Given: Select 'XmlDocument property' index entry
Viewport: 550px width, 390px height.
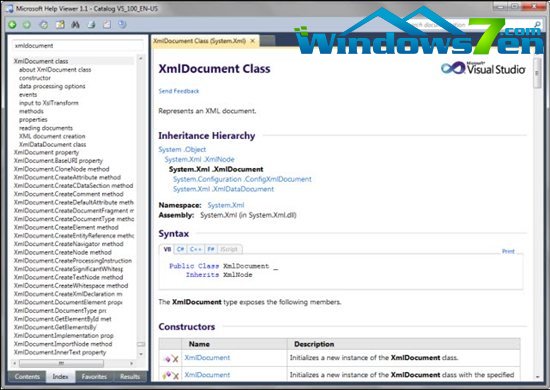Looking at the screenshot, I should 46,153.
